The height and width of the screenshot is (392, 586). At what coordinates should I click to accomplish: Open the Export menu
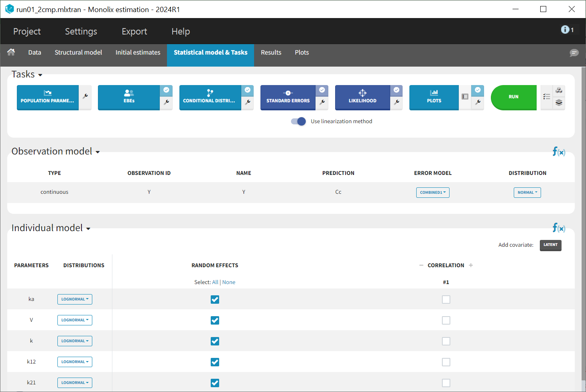134,31
